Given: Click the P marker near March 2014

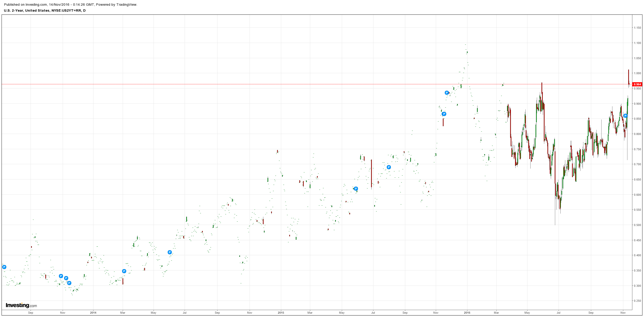Looking at the screenshot, I should pyautogui.click(x=124, y=271).
